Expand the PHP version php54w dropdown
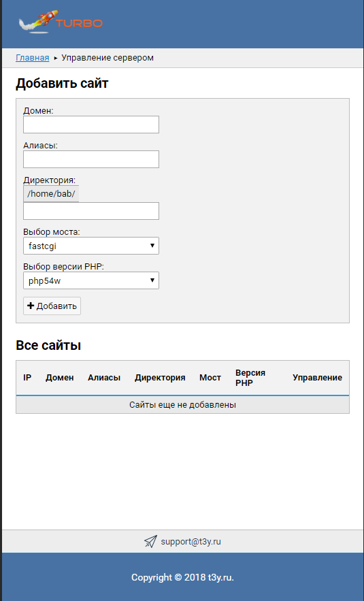 click(x=91, y=280)
